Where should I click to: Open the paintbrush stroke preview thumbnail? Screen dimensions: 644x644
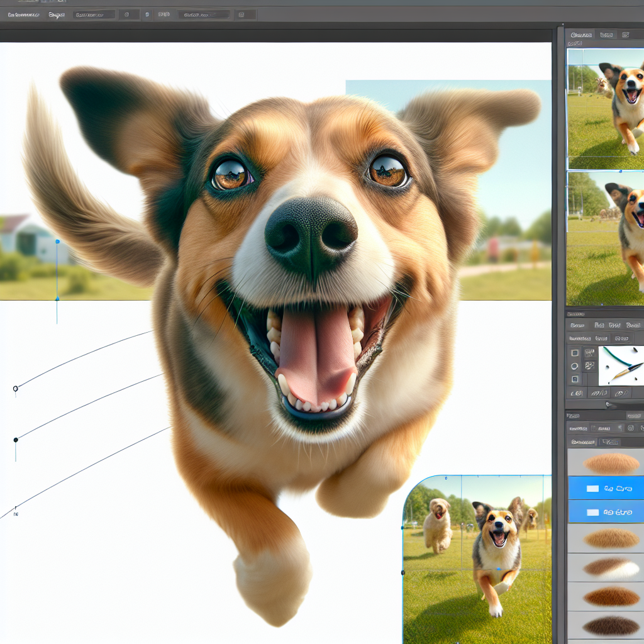click(x=621, y=365)
